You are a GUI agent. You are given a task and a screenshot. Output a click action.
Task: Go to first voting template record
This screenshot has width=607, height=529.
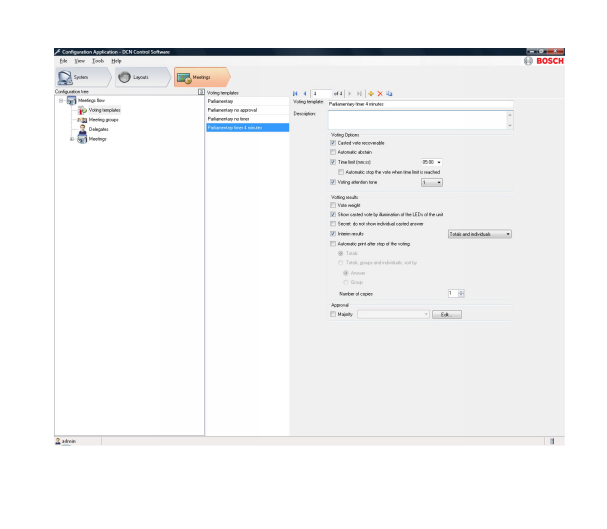(295, 93)
